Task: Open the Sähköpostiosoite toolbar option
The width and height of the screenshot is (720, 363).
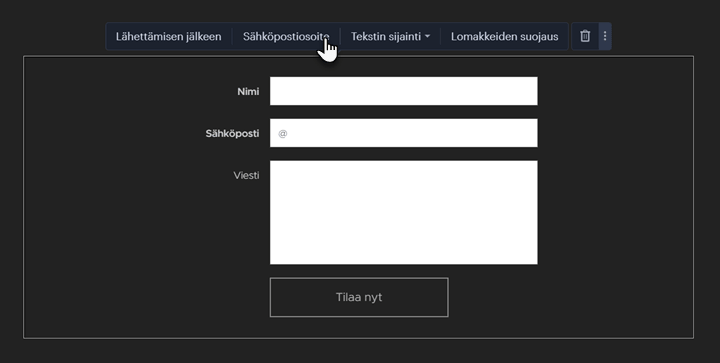Action: pos(286,36)
